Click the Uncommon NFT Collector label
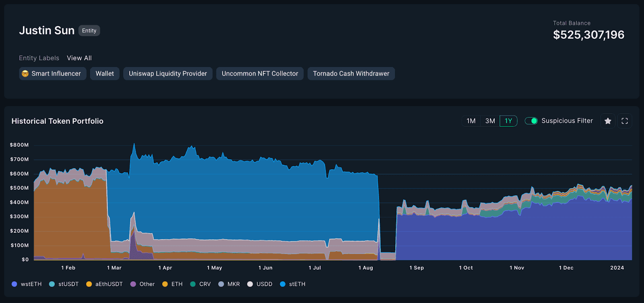644x303 pixels. (260, 74)
